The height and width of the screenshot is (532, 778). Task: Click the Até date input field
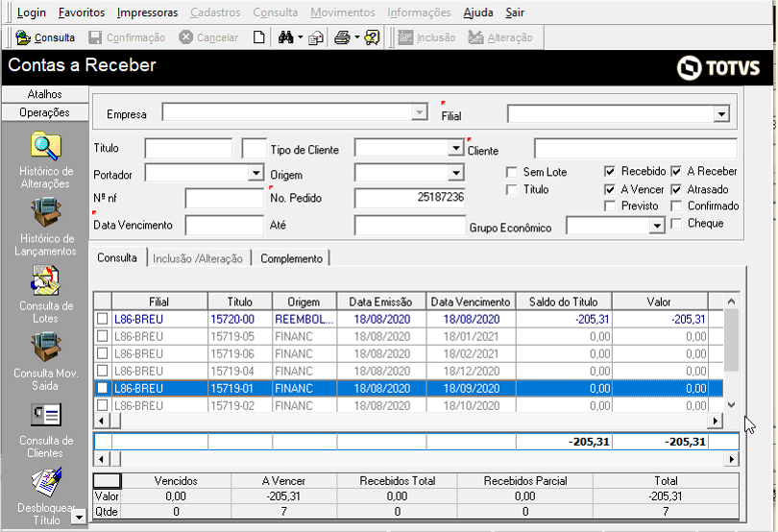[410, 225]
